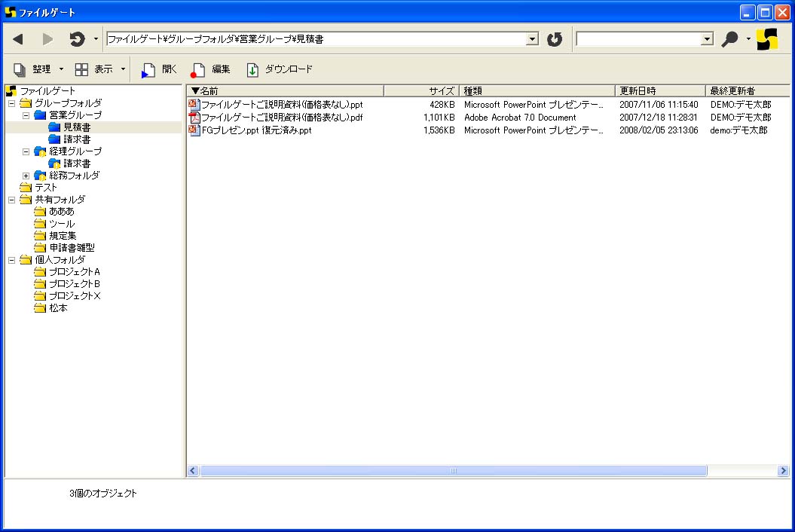
Task: Open the 整理 (Organize) dropdown menu
Action: tap(61, 69)
